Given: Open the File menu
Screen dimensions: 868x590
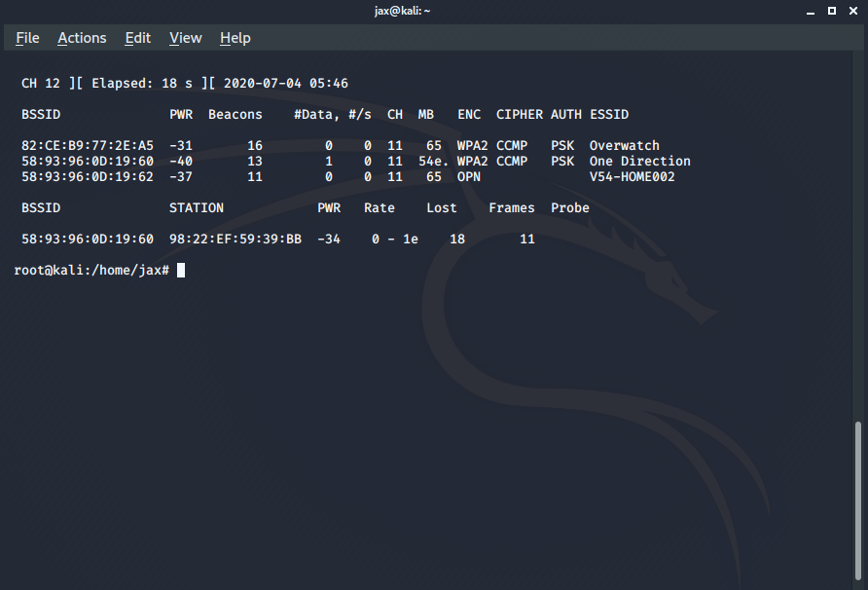Looking at the screenshot, I should (x=27, y=38).
